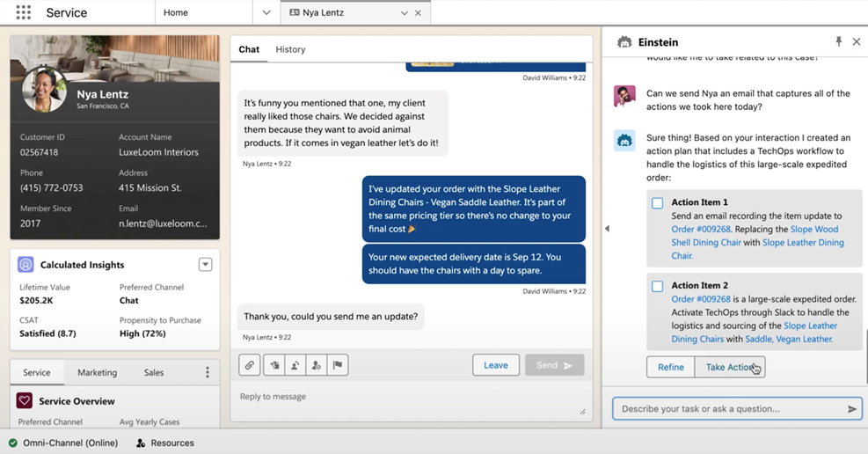Click the resize handle of reply box
Image resolution: width=868 pixels, height=454 pixels.
click(582, 412)
